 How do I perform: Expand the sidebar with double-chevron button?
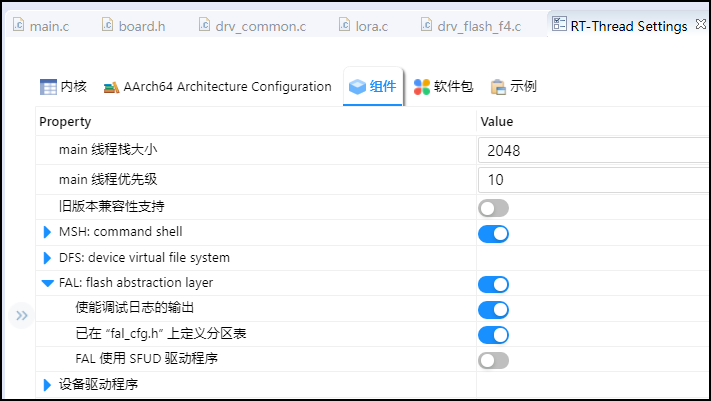point(21,315)
